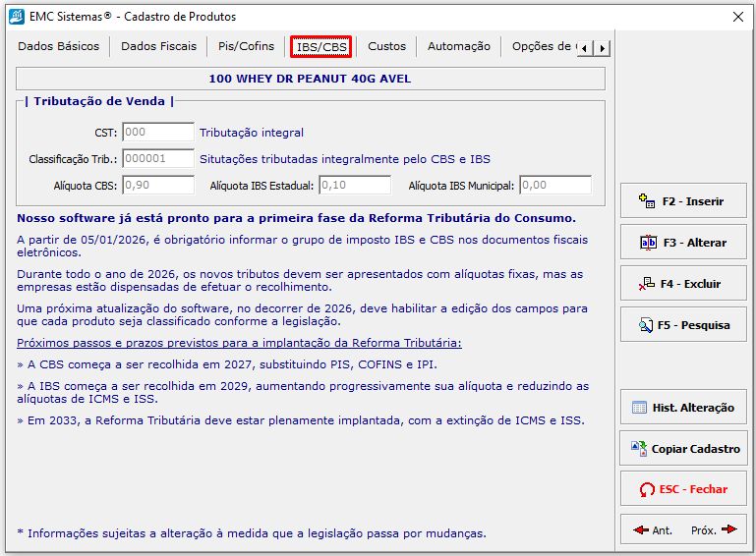756x556 pixels.
Task: Click the Tributação integral description text
Action: [x=252, y=133]
